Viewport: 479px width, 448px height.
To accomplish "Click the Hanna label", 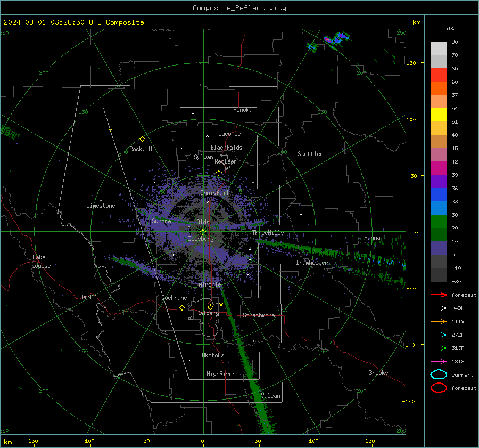I will [372, 238].
